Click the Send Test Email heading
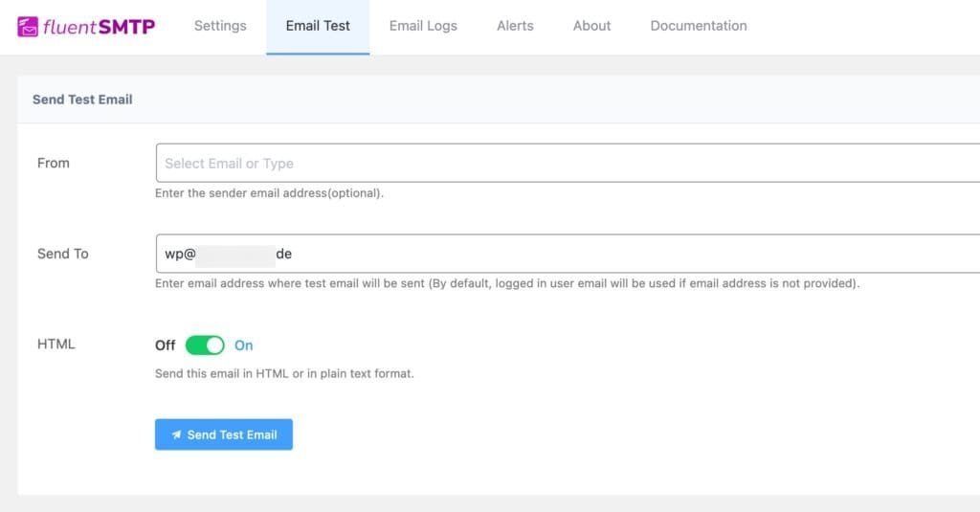Screen dimensions: 980x512 click(x=82, y=100)
